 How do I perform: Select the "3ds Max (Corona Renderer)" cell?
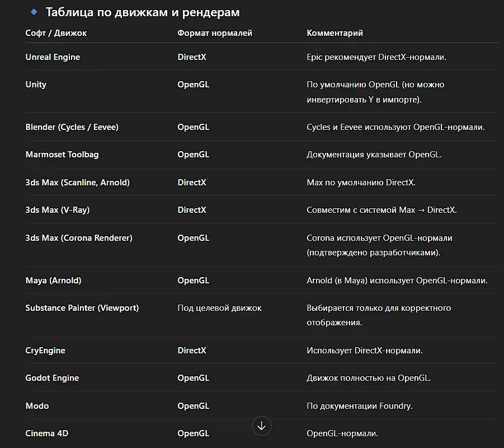coord(79,238)
